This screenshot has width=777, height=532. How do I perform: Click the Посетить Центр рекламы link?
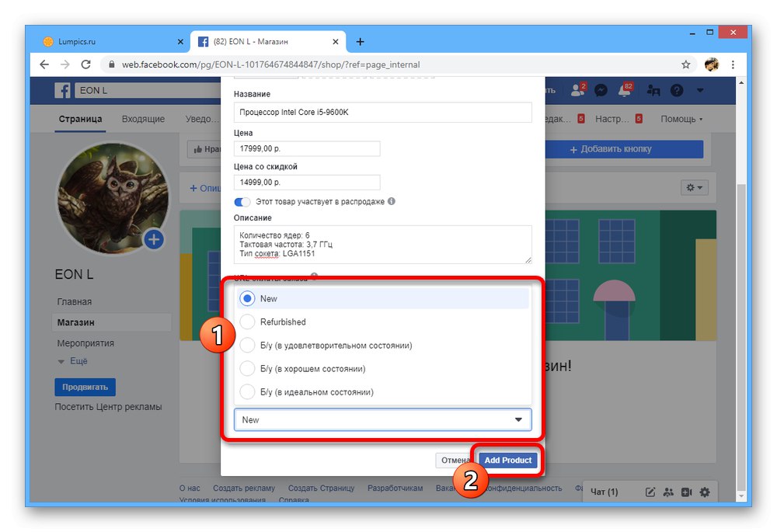(x=108, y=407)
